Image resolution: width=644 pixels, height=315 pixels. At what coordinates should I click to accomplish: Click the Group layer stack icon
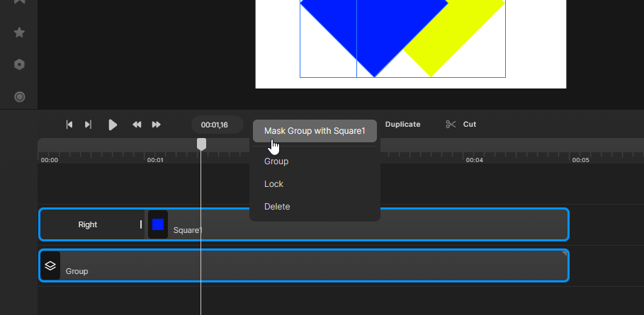coord(50,265)
